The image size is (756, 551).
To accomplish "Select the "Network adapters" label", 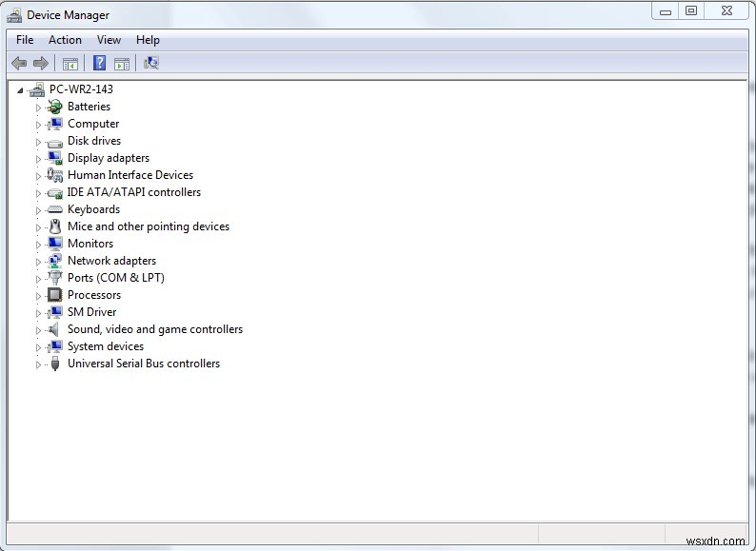I will click(111, 261).
